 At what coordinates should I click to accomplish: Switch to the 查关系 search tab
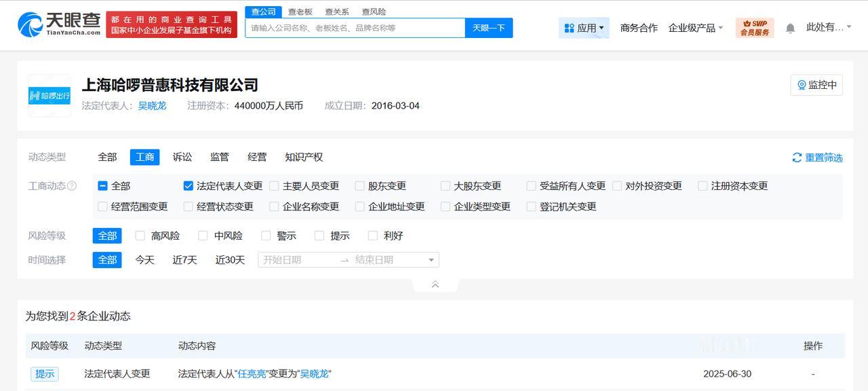point(337,12)
